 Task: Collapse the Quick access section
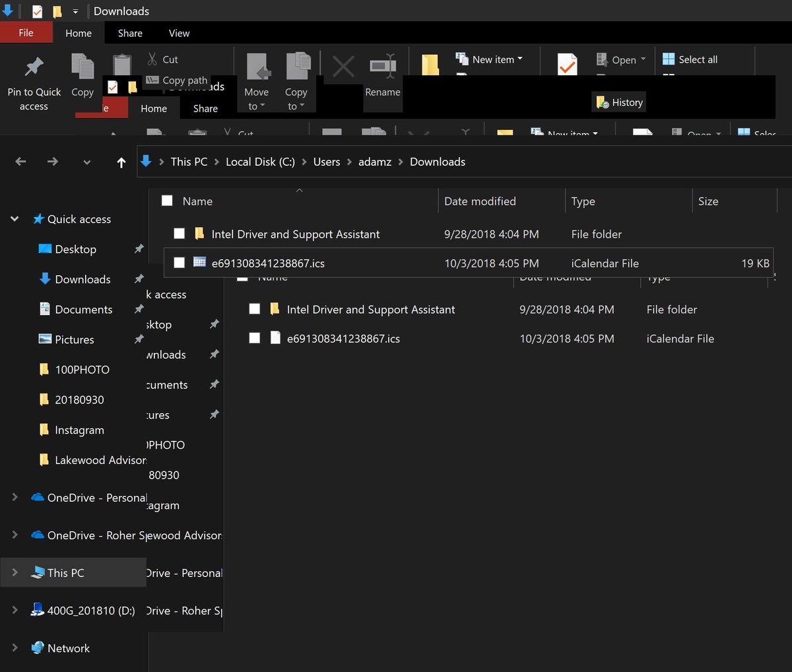pyautogui.click(x=15, y=218)
